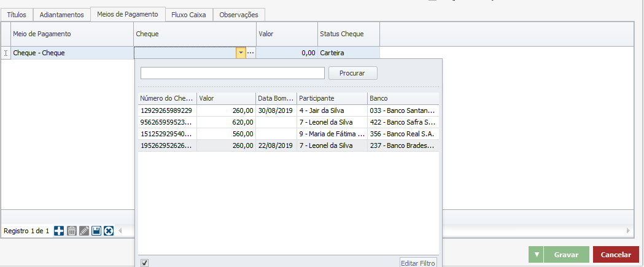Open the arrow dropdown beside Gravar
This screenshot has height=267, width=644.
(537, 255)
